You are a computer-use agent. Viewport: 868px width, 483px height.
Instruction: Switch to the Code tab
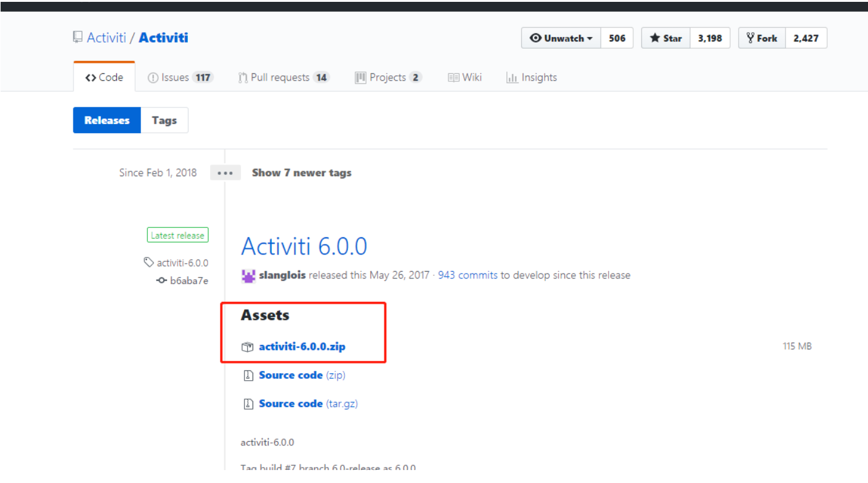click(x=104, y=77)
